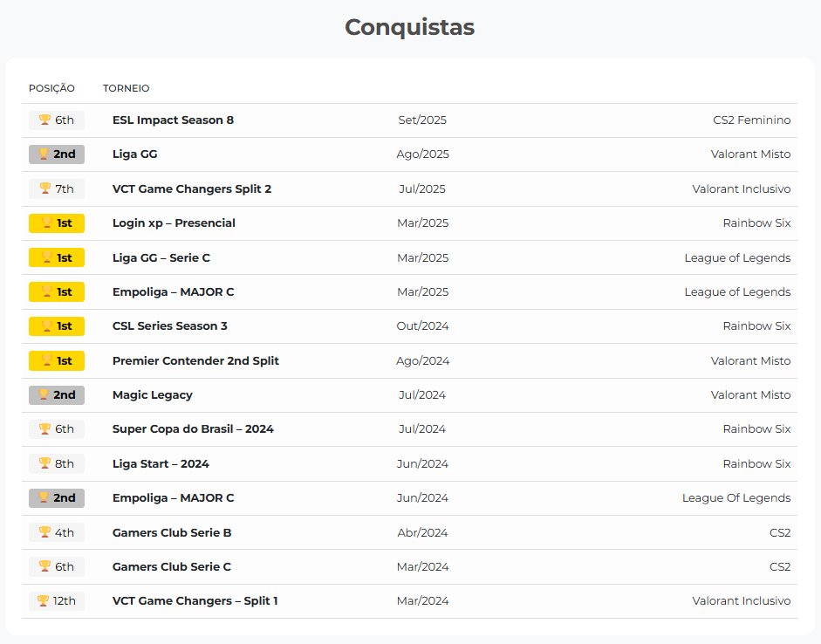Click 6th label in Super Copa do Brasil row
Image resolution: width=821 pixels, height=644 pixels.
tap(65, 428)
